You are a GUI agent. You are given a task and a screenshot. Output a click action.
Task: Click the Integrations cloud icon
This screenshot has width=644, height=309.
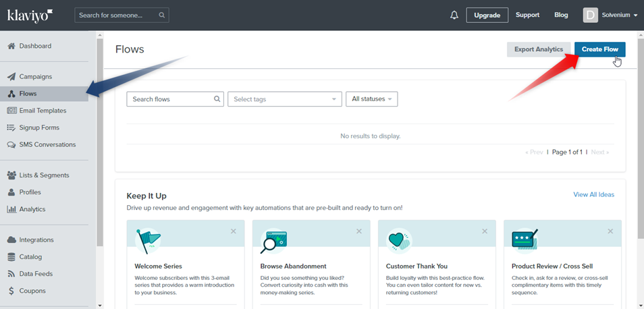tap(11, 240)
